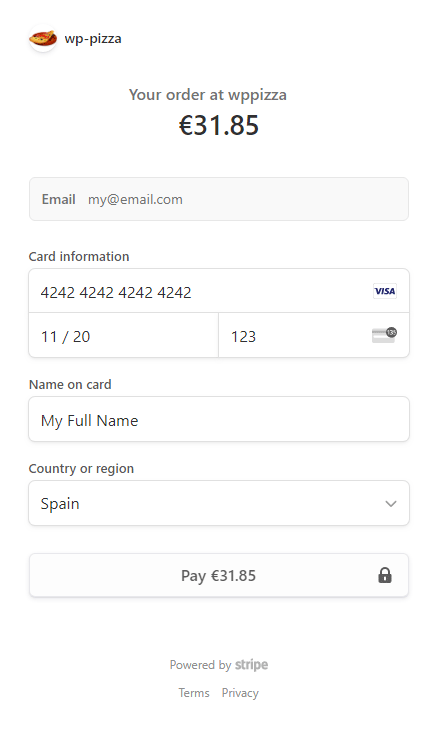Open the Country or region dropdown showing Spain
Viewport: 440px width, 730px height.
coord(219,503)
